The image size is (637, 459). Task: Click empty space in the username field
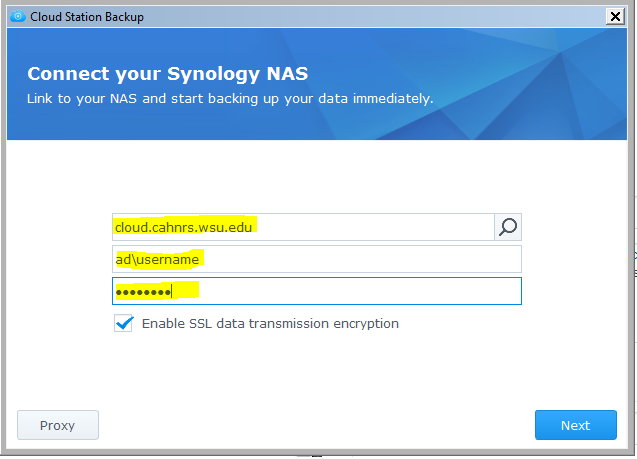pyautogui.click(x=362, y=259)
